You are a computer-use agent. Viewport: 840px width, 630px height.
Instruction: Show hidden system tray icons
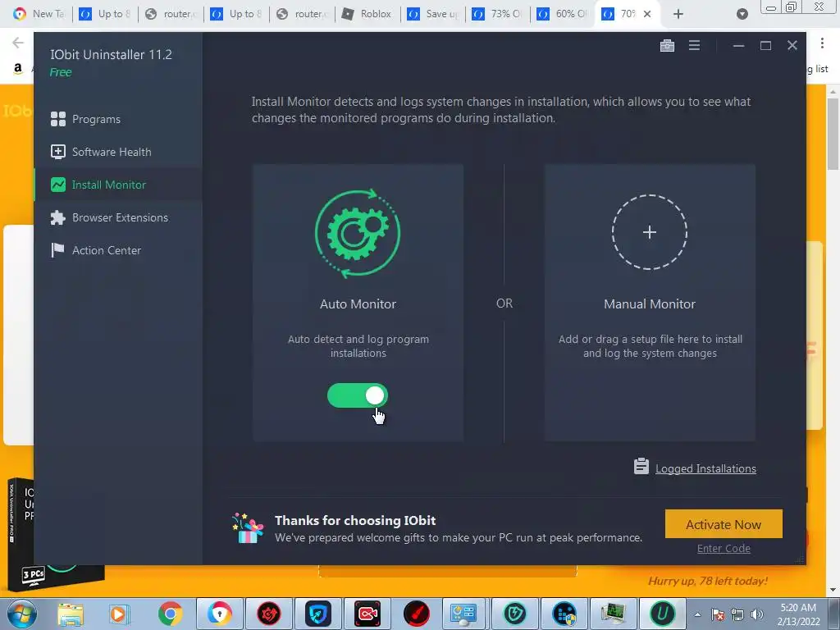pyautogui.click(x=697, y=614)
